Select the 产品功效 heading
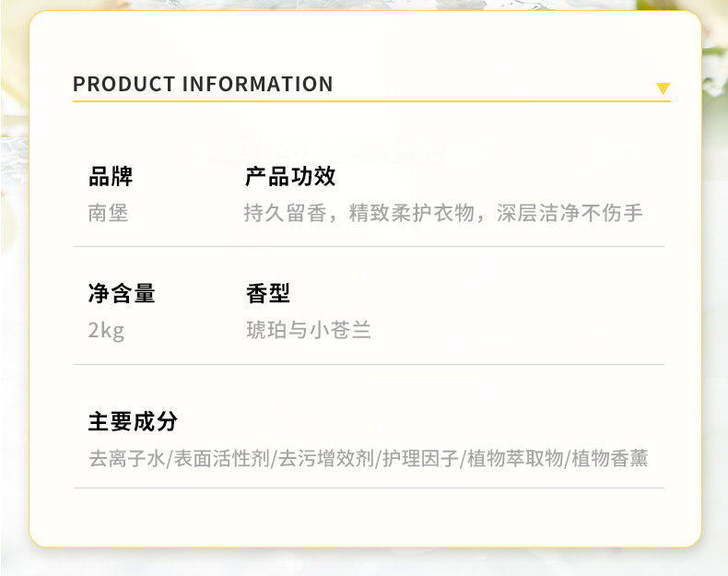Screen dimensions: 728x576 click(290, 176)
